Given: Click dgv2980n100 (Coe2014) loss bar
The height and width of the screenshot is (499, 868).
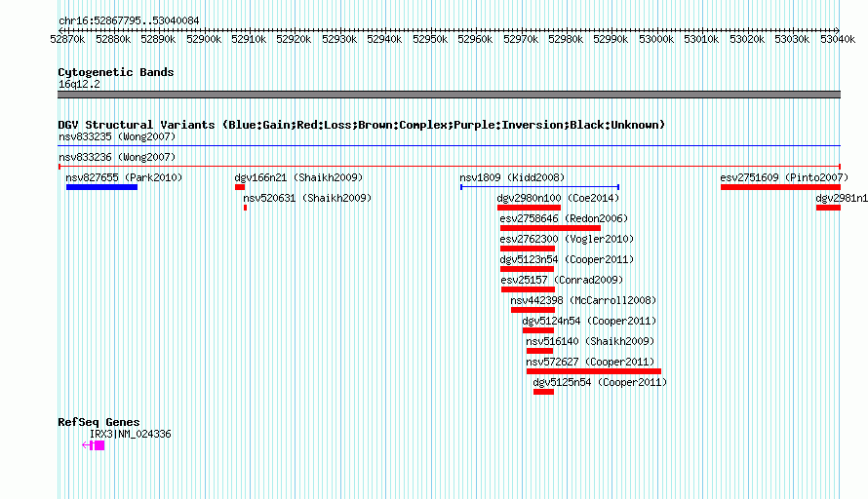Looking at the screenshot, I should pos(530,208).
